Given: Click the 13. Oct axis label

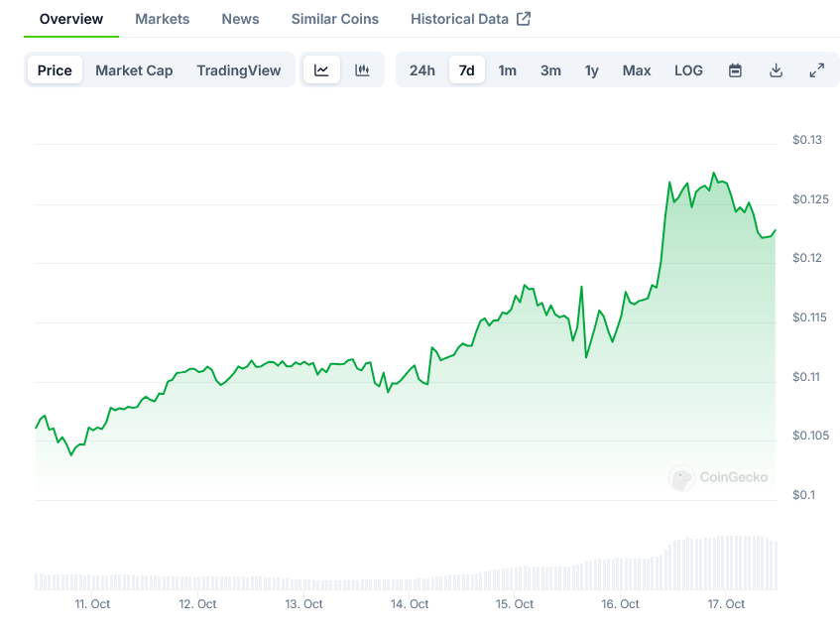Looking at the screenshot, I should tap(303, 604).
